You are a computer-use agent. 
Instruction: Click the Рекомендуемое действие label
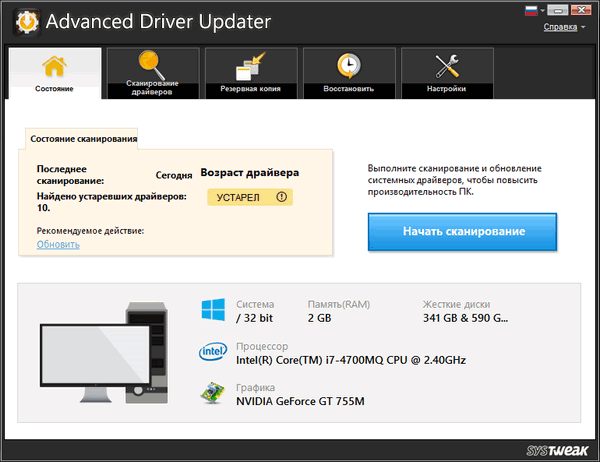point(90,231)
